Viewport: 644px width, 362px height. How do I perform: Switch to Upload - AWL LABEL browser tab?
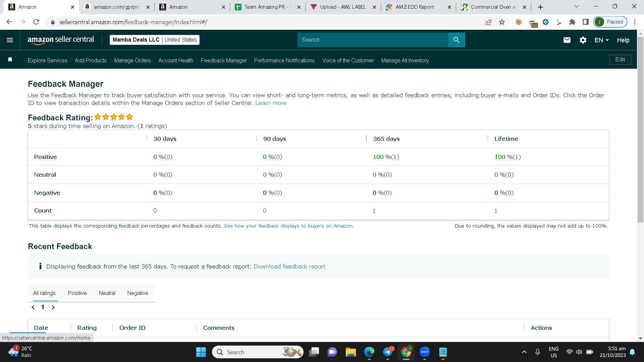click(343, 7)
